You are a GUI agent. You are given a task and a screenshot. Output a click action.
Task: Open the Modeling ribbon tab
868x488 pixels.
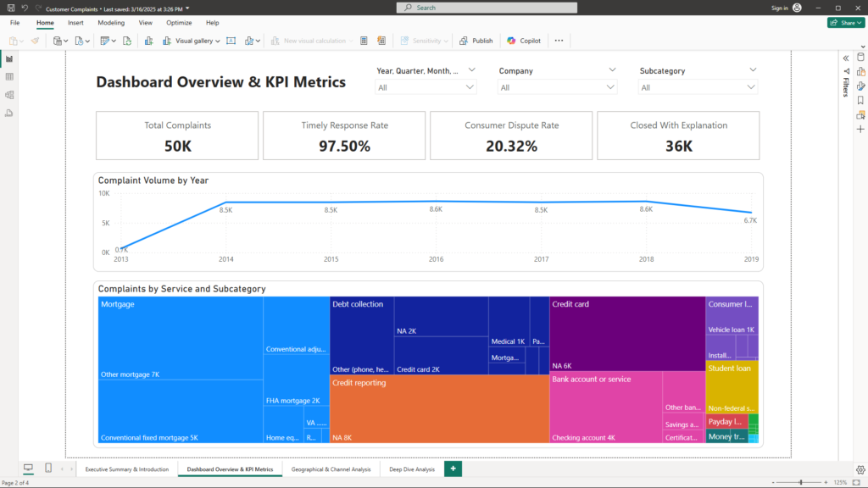coord(111,23)
